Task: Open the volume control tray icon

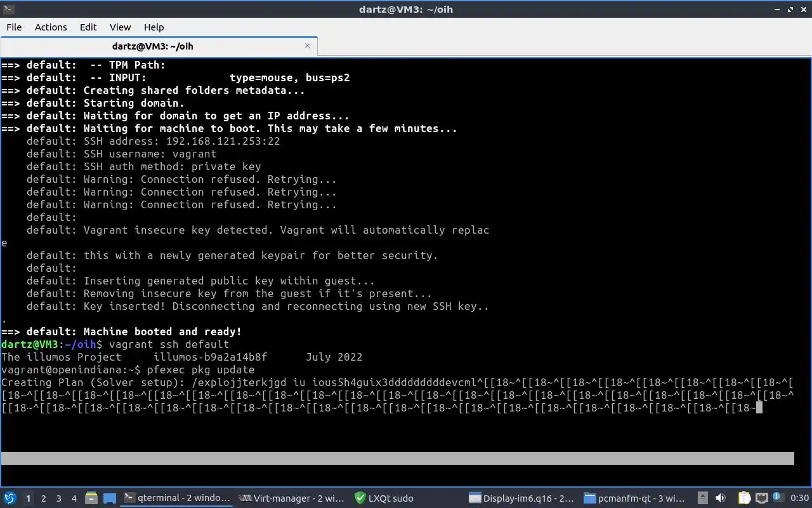Action: 720,498
